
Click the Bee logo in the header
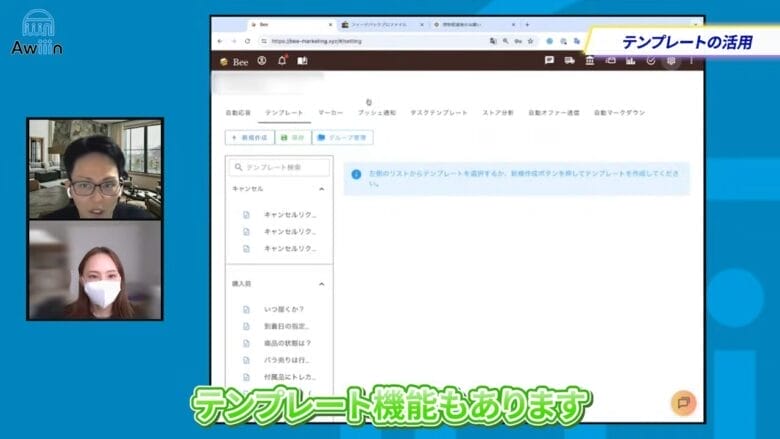tap(234, 62)
